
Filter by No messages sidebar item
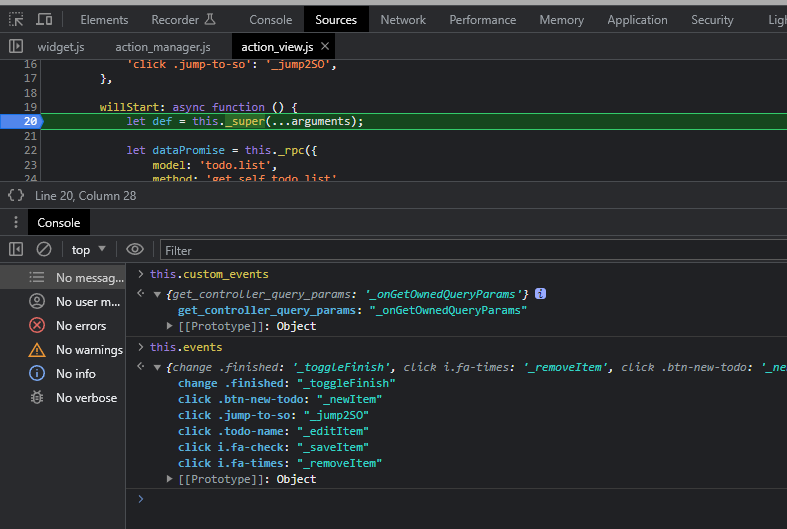coord(63,277)
